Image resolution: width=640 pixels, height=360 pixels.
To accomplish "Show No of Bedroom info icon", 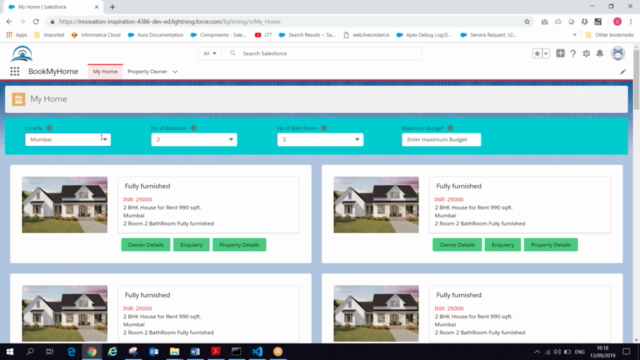I will (193, 128).
